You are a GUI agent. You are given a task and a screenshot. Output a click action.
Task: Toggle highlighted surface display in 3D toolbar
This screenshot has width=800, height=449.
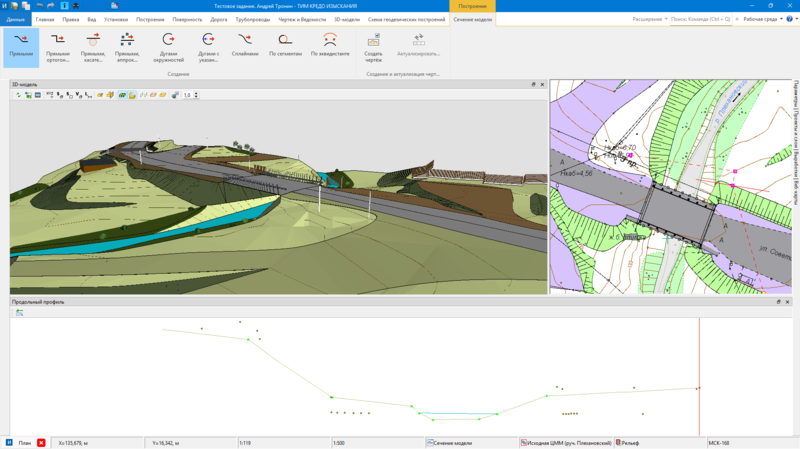122,95
